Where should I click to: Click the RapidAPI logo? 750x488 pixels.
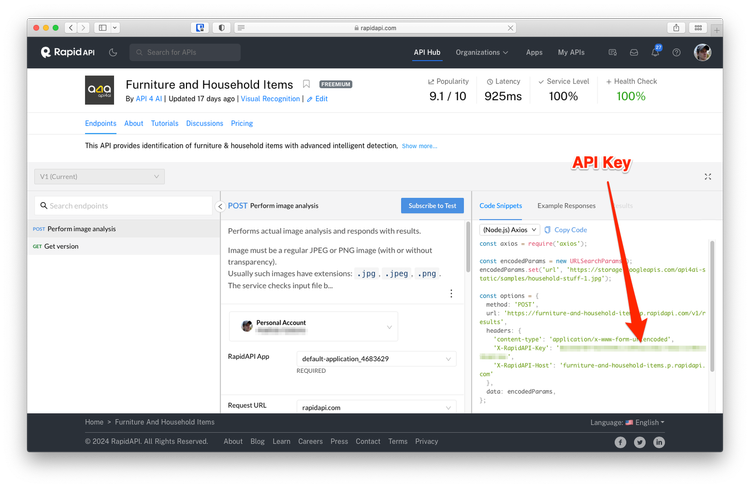click(67, 52)
